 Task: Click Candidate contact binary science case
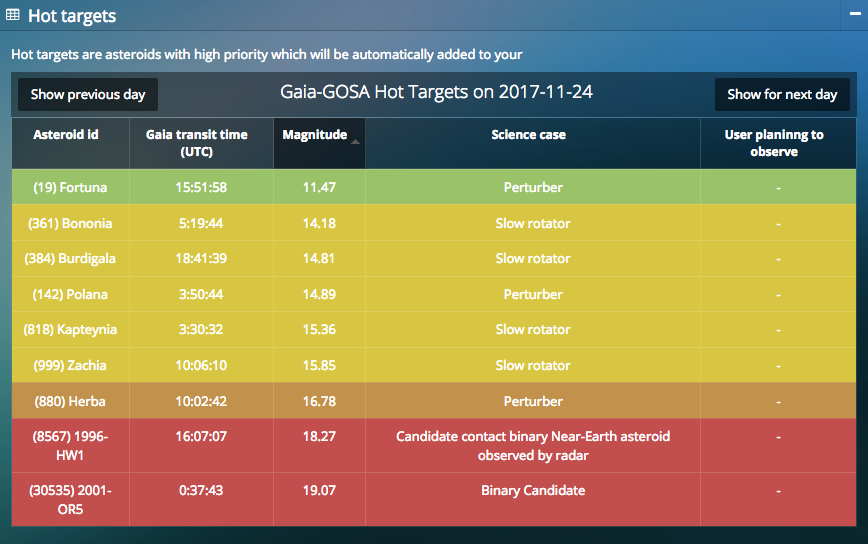click(x=533, y=445)
